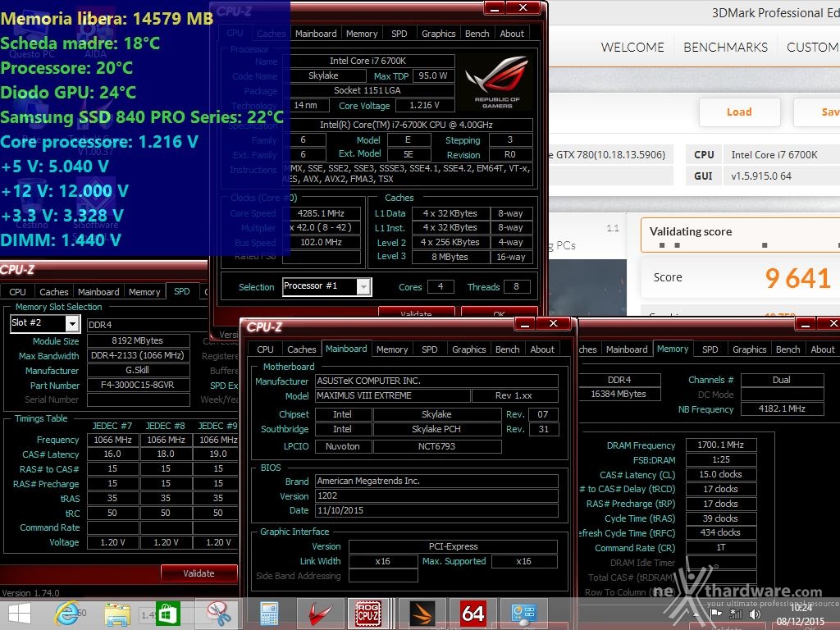The height and width of the screenshot is (630, 840).
Task: Select About tab in Memory CPU-Z window
Action: coord(822,349)
